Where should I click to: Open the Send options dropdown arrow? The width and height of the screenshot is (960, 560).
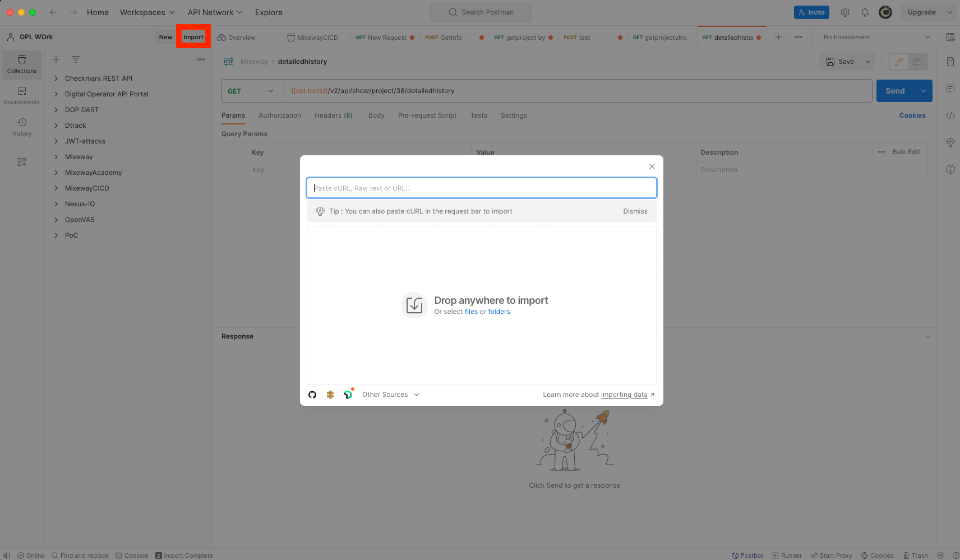[x=923, y=91]
